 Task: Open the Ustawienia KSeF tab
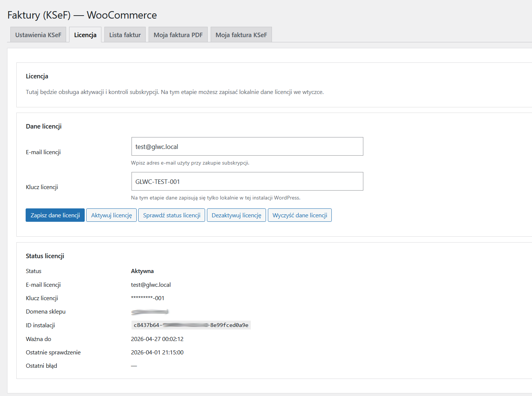click(38, 35)
